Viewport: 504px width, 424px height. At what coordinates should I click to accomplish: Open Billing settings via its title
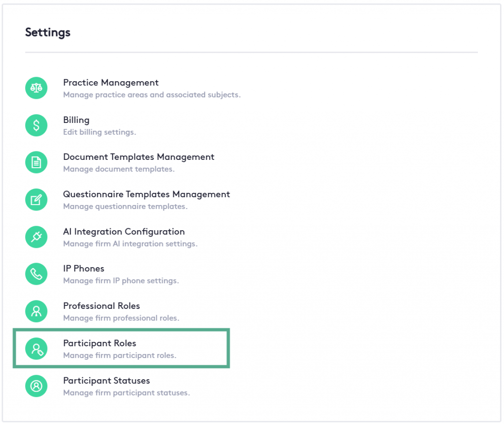pyautogui.click(x=76, y=120)
